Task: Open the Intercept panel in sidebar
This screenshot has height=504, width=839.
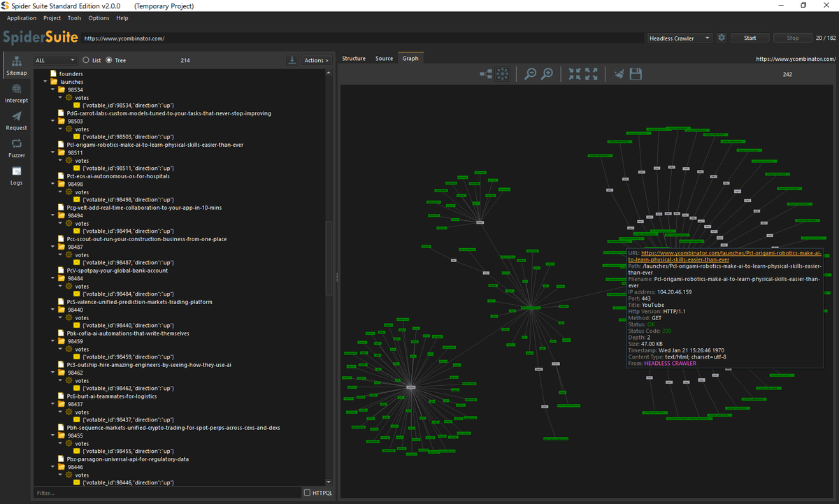Action: (x=16, y=94)
